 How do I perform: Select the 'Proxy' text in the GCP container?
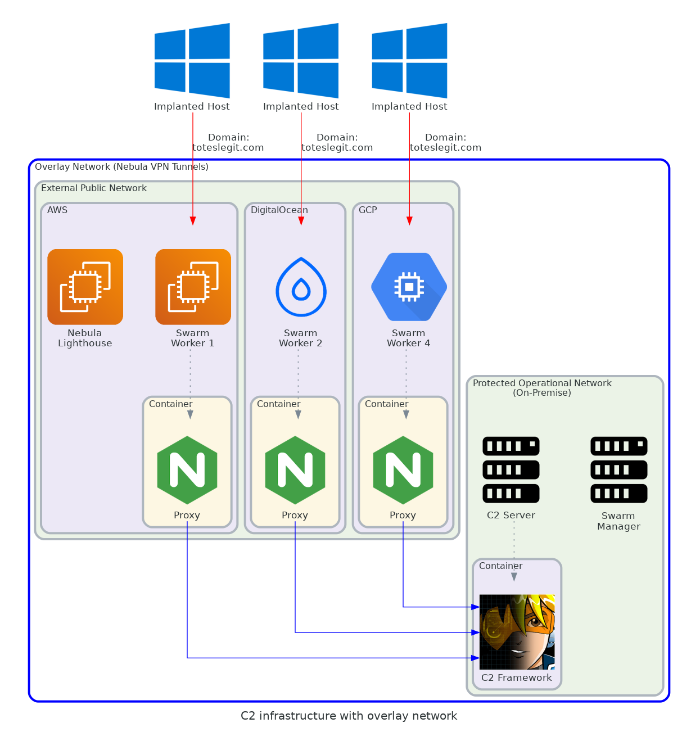pyautogui.click(x=403, y=516)
